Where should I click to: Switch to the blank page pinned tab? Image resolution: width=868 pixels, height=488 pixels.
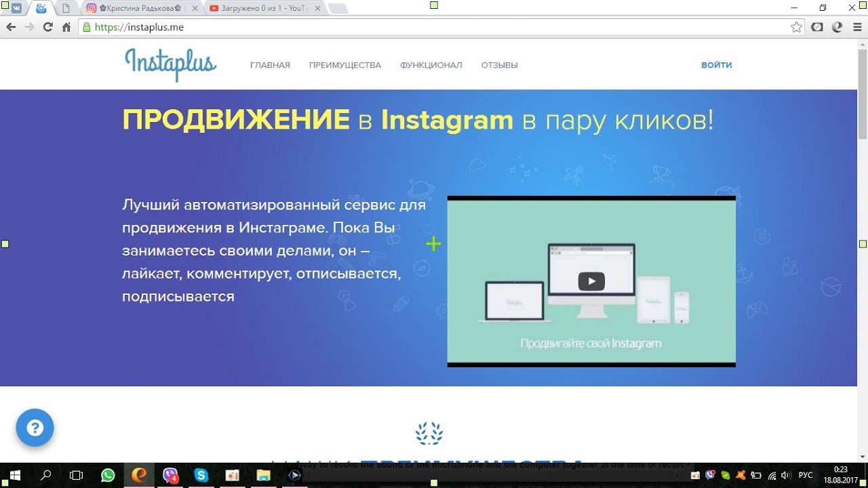pos(66,9)
